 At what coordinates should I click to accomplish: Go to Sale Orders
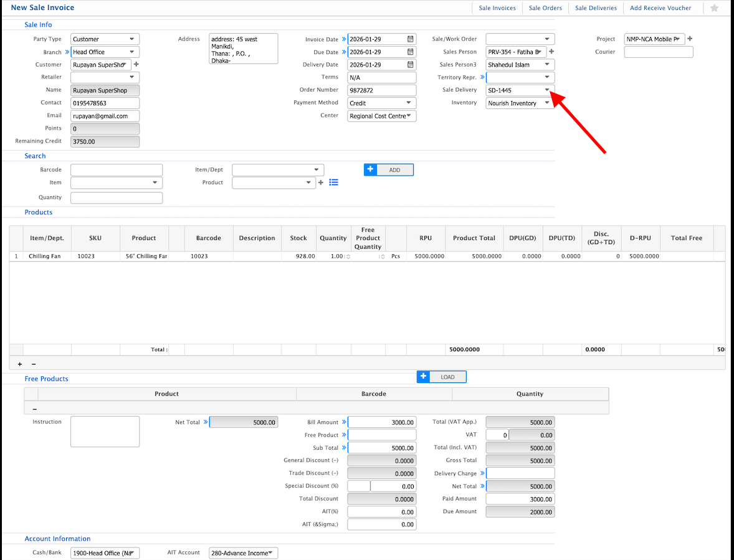click(545, 8)
